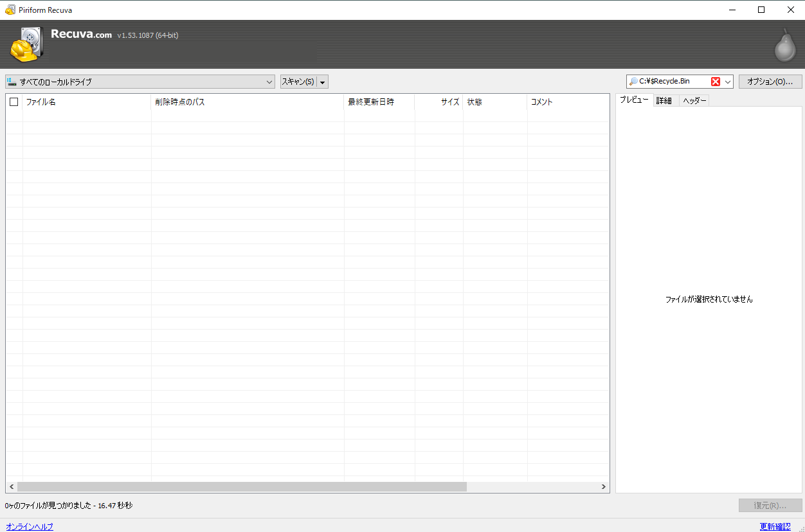The height and width of the screenshot is (532, 805).
Task: Click the magnifier icon in filter box
Action: (633, 82)
